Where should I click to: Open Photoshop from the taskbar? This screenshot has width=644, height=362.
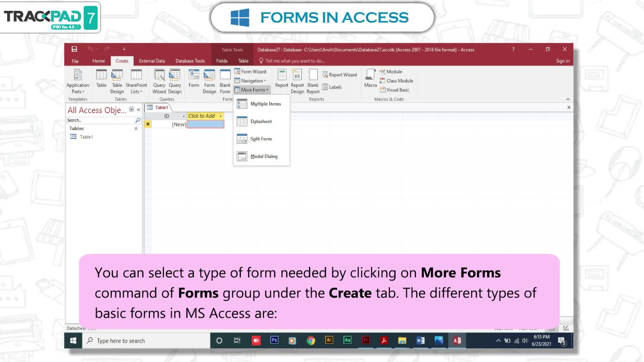click(274, 340)
